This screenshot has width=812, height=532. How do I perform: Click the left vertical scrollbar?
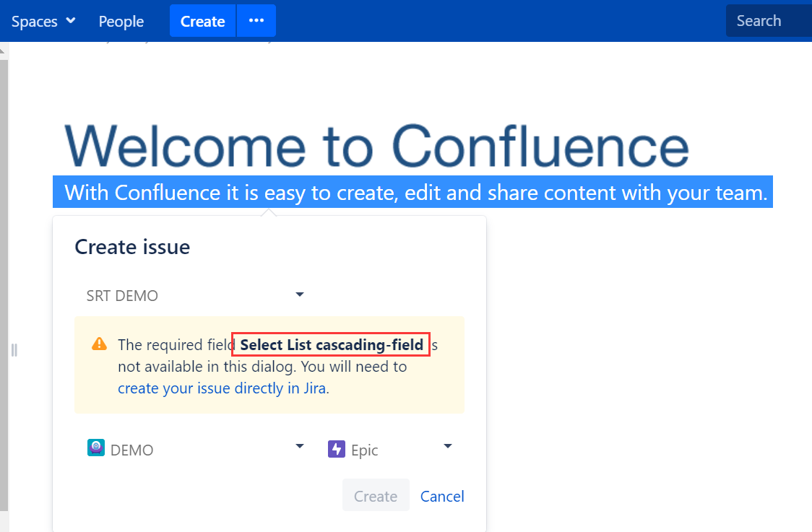(4, 284)
